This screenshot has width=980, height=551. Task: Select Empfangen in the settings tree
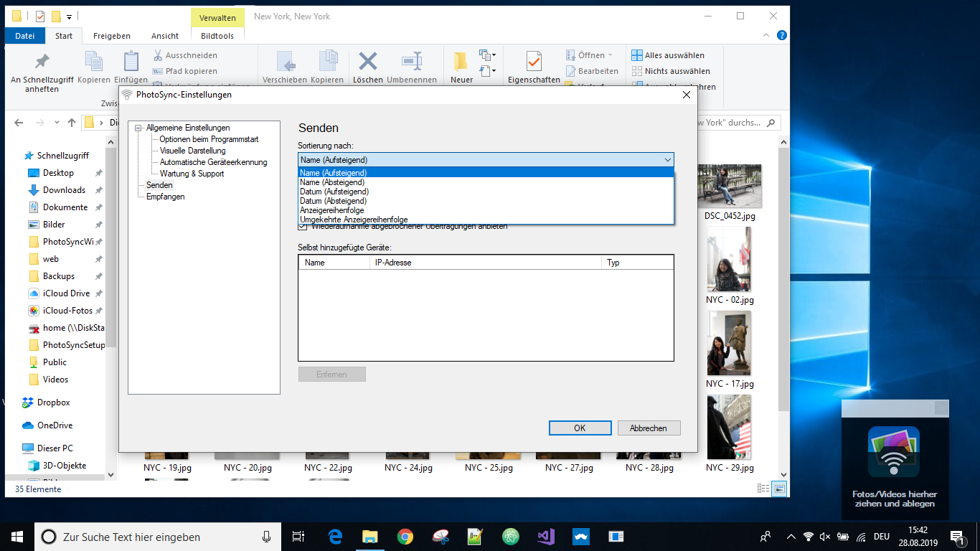click(x=165, y=197)
